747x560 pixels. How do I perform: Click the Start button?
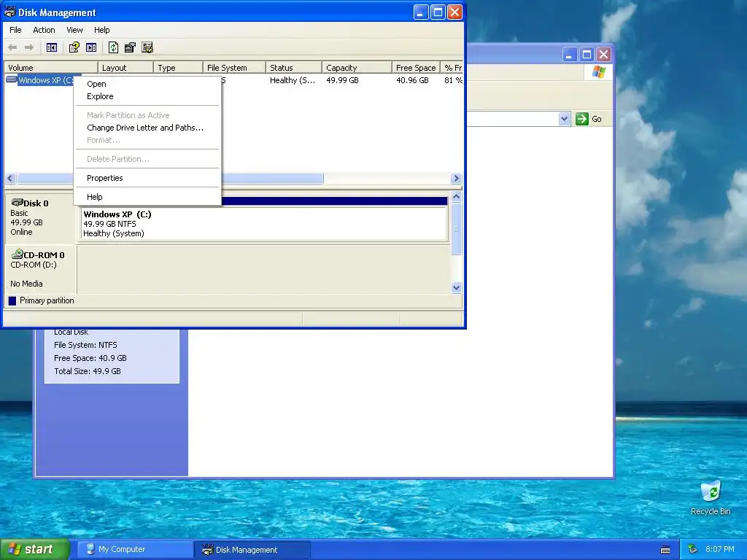(x=35, y=549)
